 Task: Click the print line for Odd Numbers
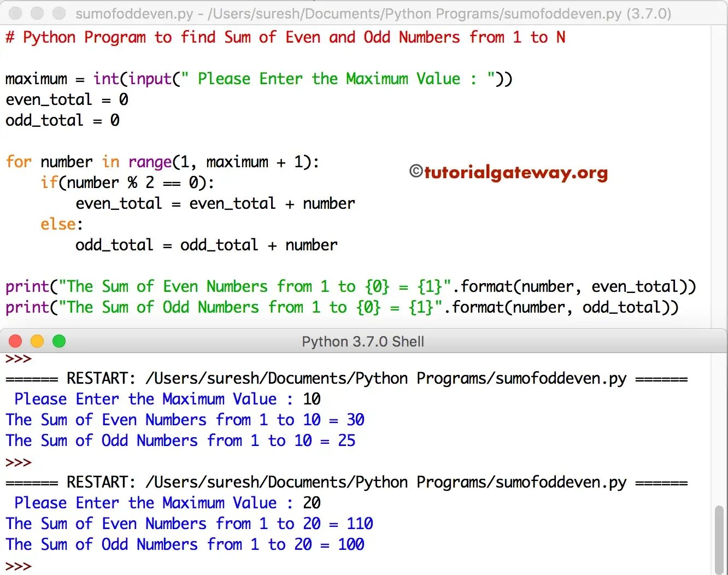tap(342, 307)
